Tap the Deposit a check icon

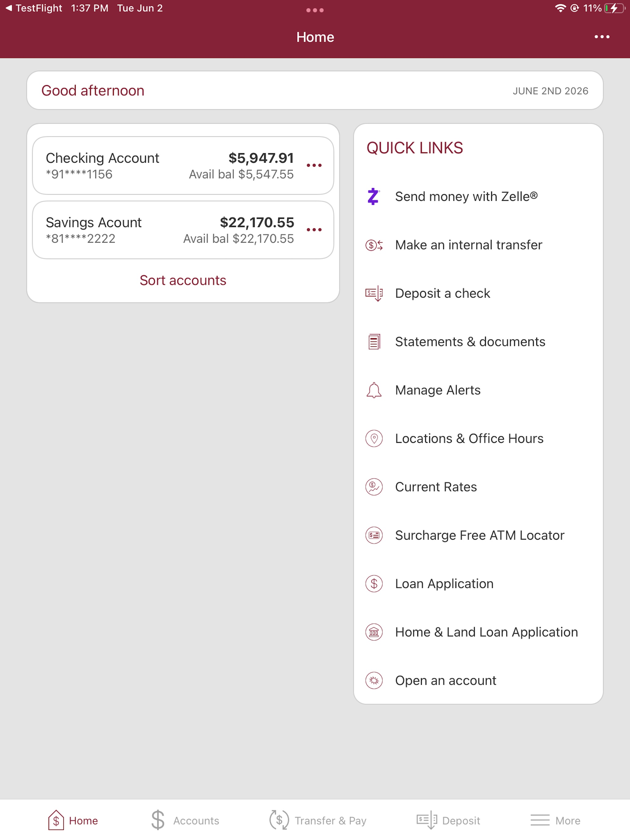(374, 294)
